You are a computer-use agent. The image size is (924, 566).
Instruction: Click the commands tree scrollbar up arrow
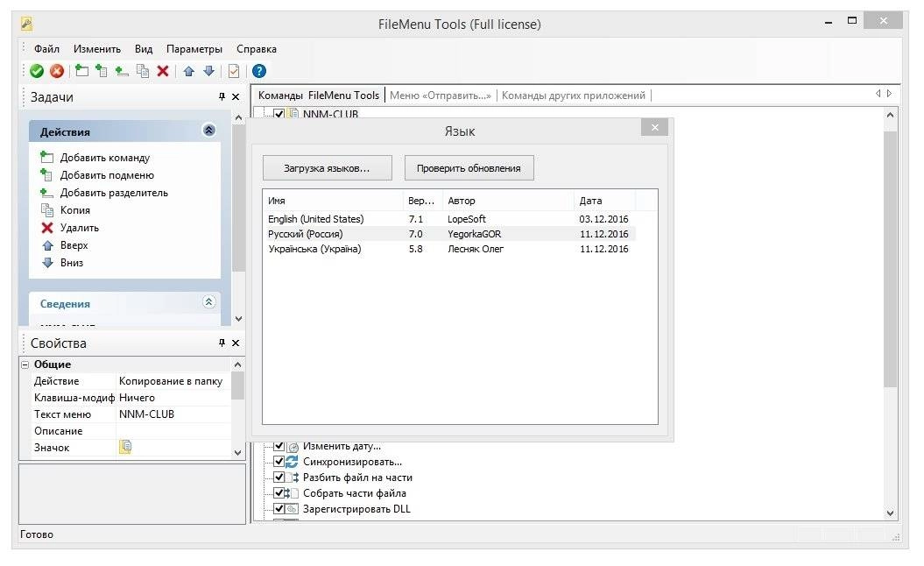[890, 115]
